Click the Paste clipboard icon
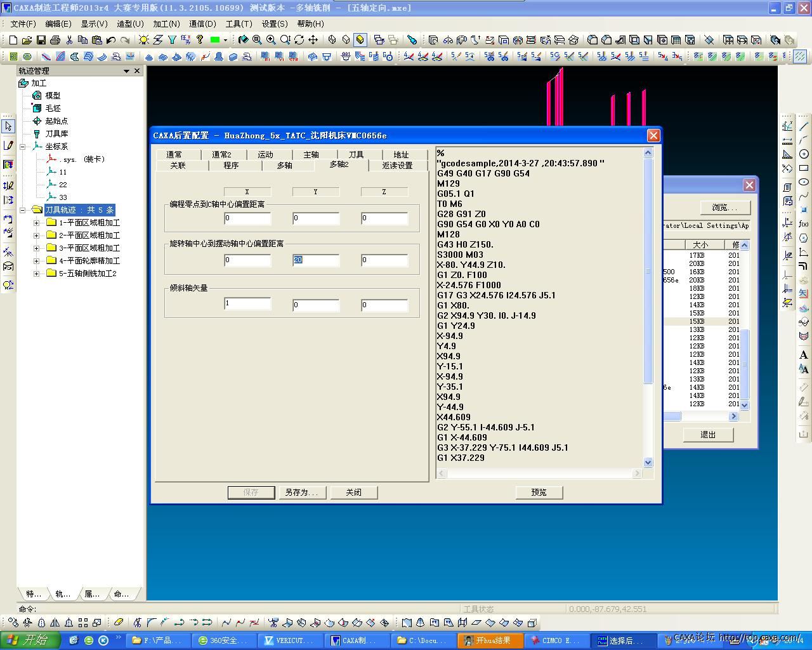Screen dimensions: 812x650 click(x=96, y=39)
